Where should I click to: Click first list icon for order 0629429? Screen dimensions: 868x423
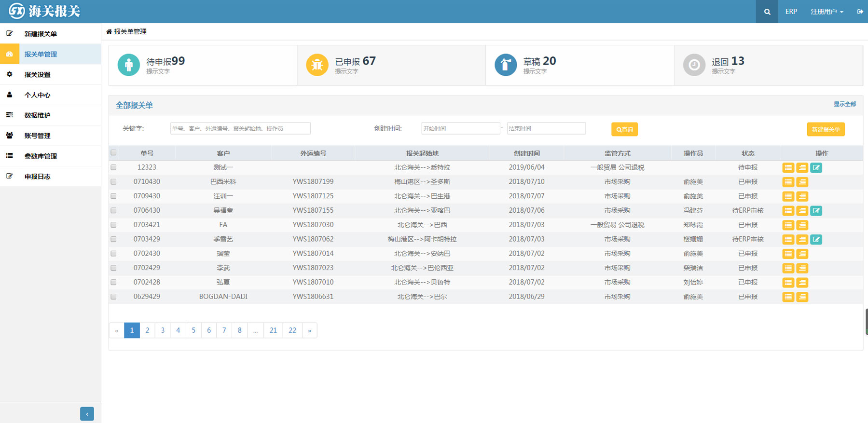pyautogui.click(x=788, y=297)
